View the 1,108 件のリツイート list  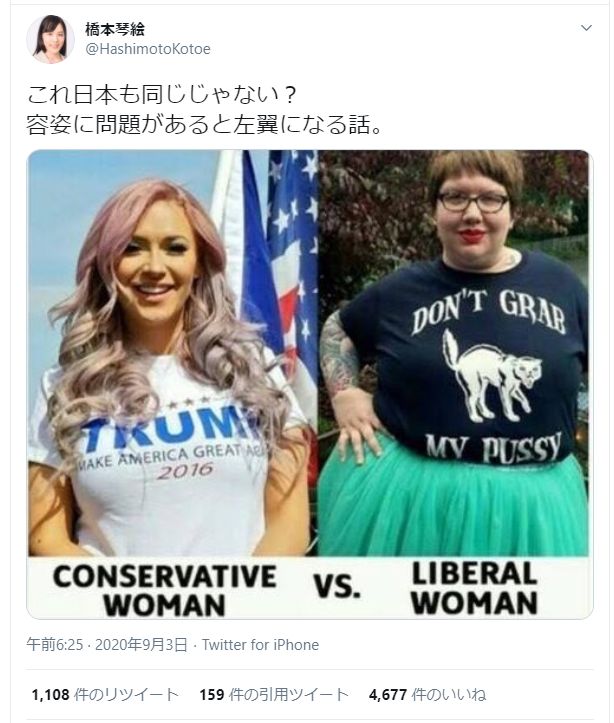tap(105, 694)
